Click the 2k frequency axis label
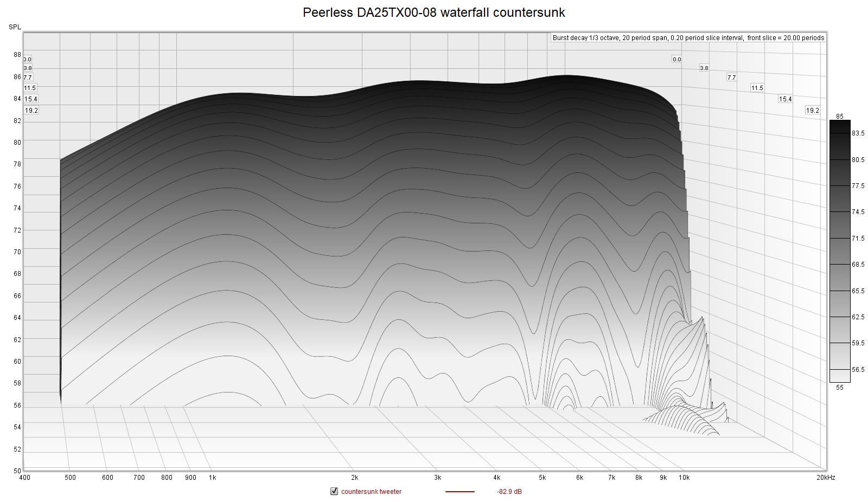868x502 pixels. [x=355, y=478]
